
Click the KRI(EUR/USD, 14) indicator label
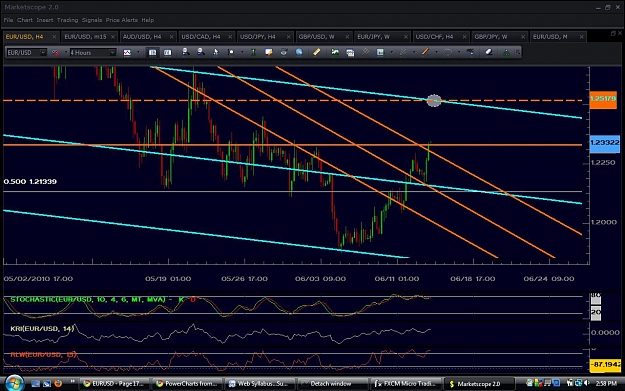pos(42,328)
